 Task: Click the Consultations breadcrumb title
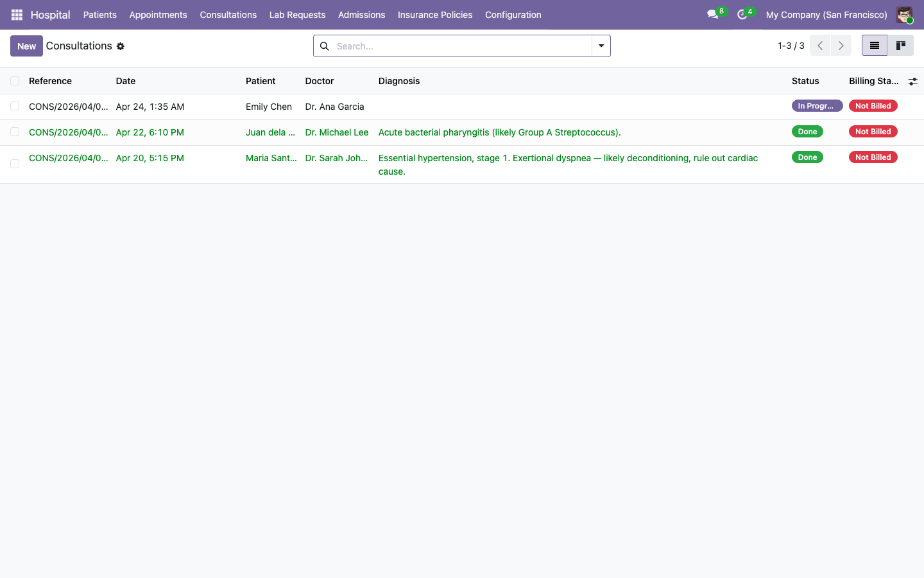coord(79,46)
